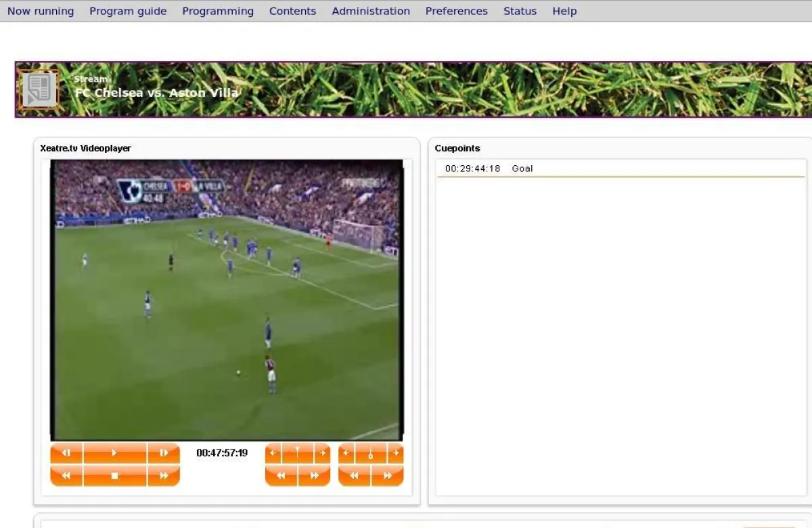Viewport: 812px width, 528px height.
Task: Click the jog wheel control
Action: [x=371, y=453]
